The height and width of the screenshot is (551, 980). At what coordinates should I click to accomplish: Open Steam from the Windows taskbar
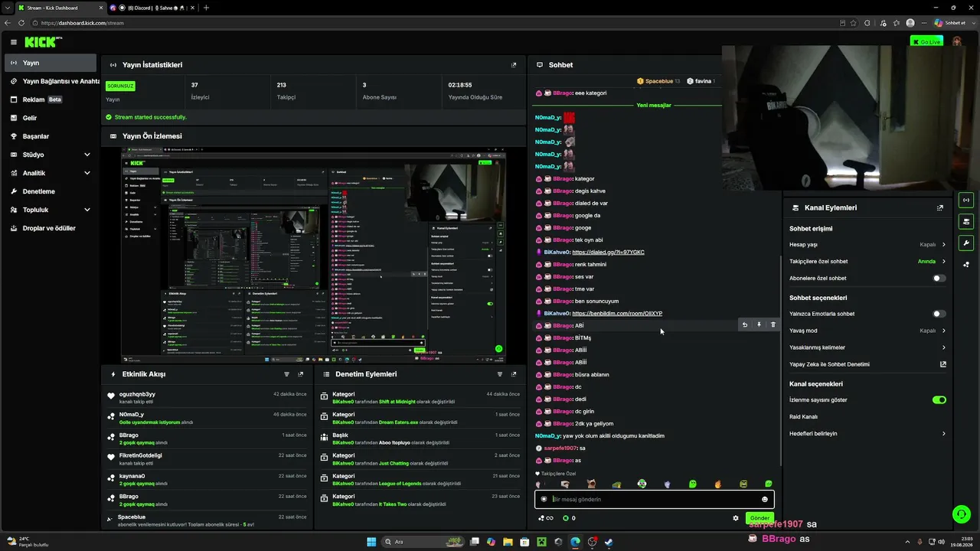click(609, 542)
